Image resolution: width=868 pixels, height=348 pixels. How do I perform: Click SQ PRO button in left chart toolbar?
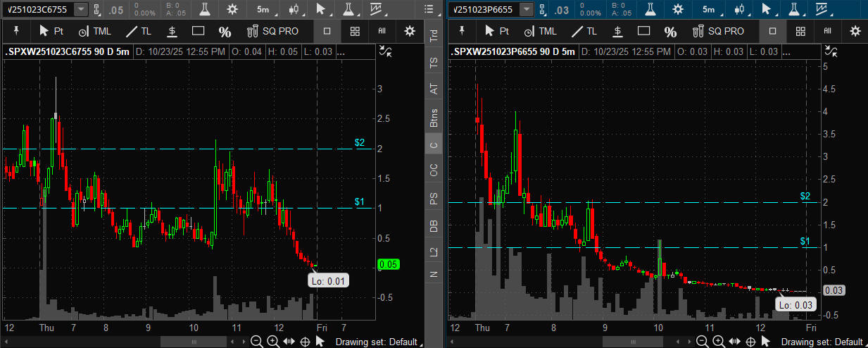[272, 31]
